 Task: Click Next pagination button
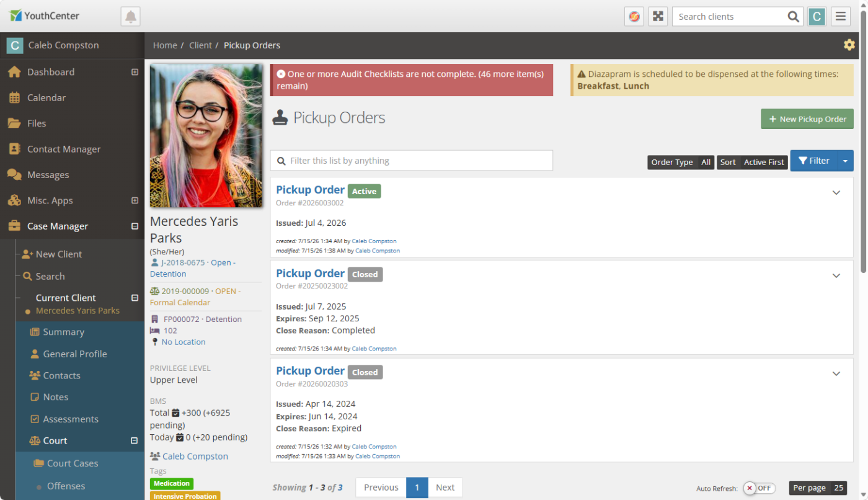click(445, 488)
